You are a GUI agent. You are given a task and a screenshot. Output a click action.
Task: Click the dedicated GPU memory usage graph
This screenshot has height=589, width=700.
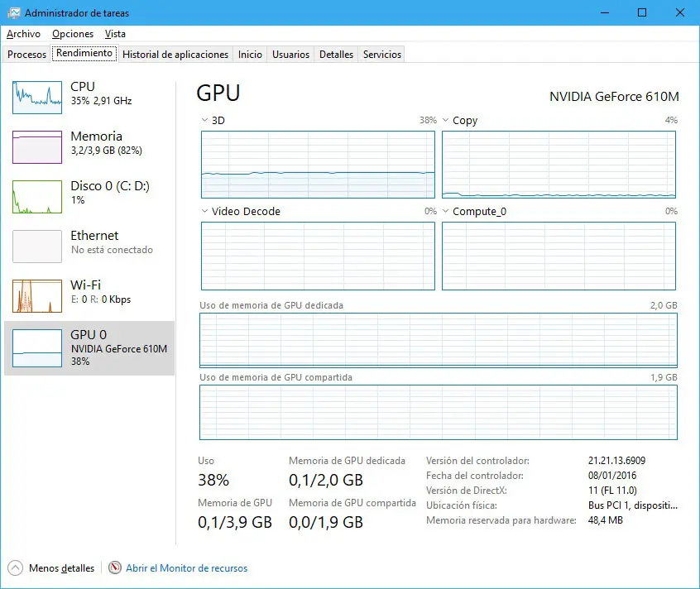(438, 340)
